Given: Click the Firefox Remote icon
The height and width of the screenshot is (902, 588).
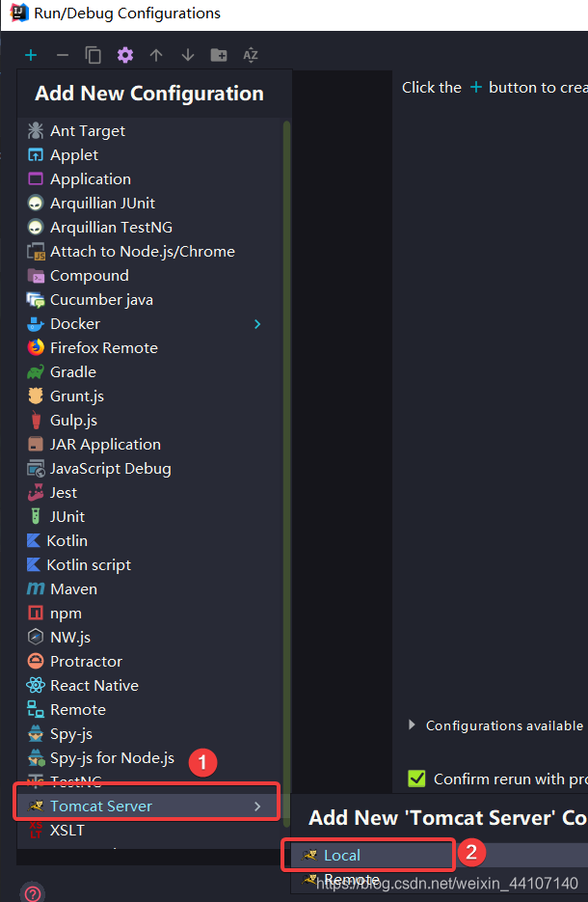Looking at the screenshot, I should point(36,347).
